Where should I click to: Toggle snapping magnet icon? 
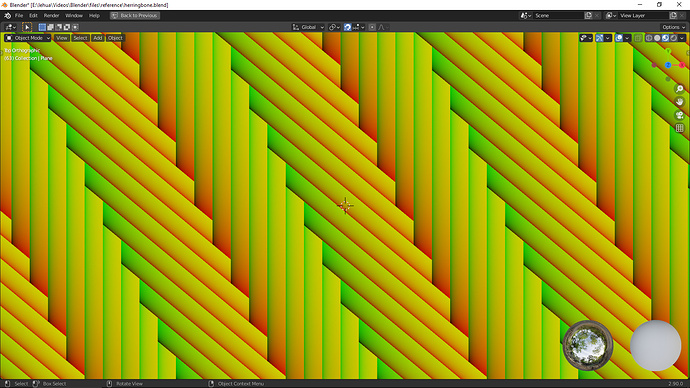[348, 27]
